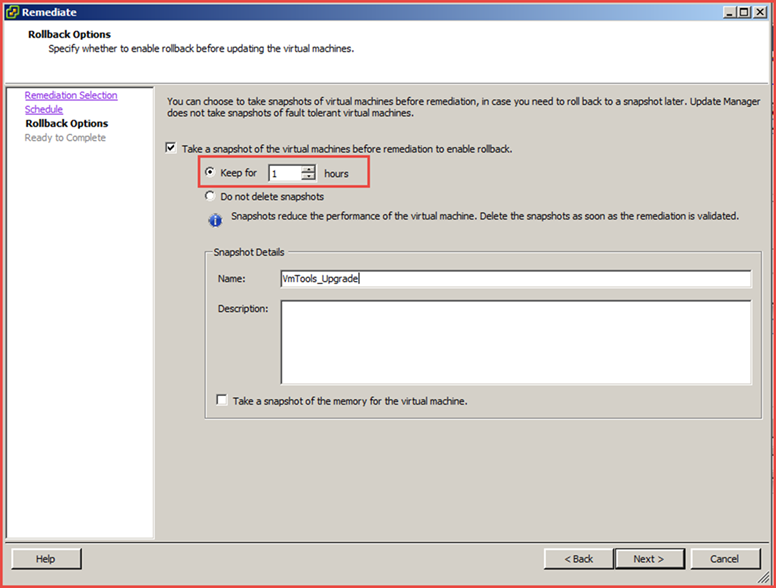Click the snapshot Name field
This screenshot has width=776, height=588.
tap(516, 279)
